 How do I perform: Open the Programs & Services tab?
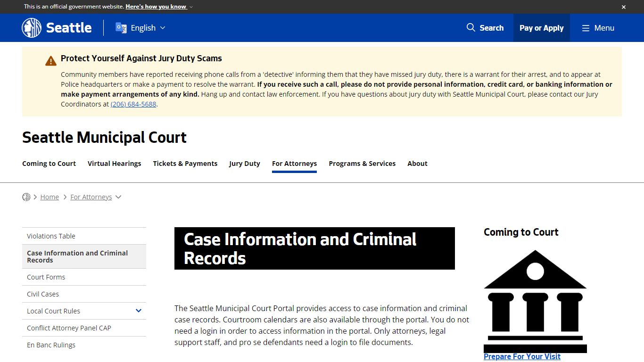[x=362, y=164]
